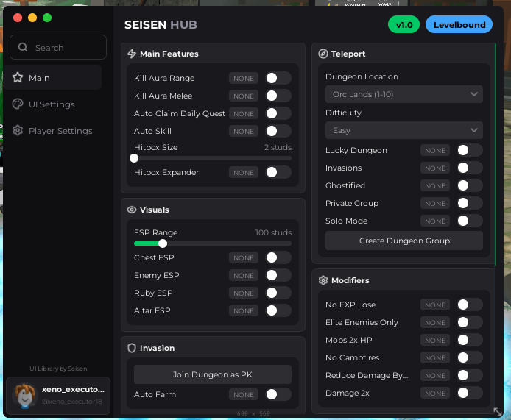Turn on Altar ESP switch
511x420 pixels.
pos(278,310)
